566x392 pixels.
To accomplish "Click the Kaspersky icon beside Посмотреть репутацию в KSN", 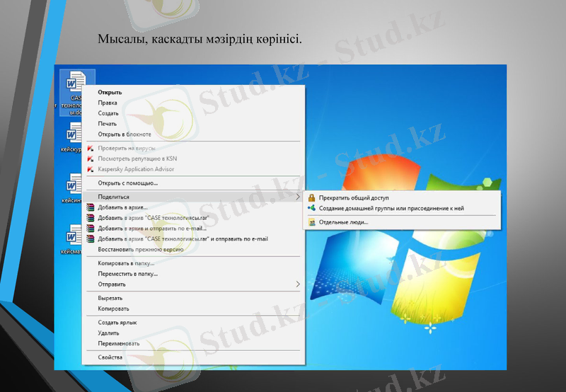I will pyautogui.click(x=91, y=158).
